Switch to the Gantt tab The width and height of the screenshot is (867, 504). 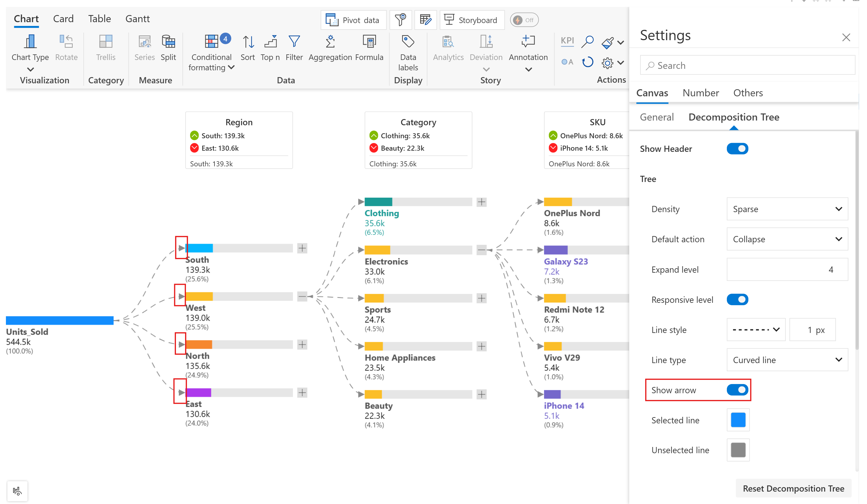[137, 19]
